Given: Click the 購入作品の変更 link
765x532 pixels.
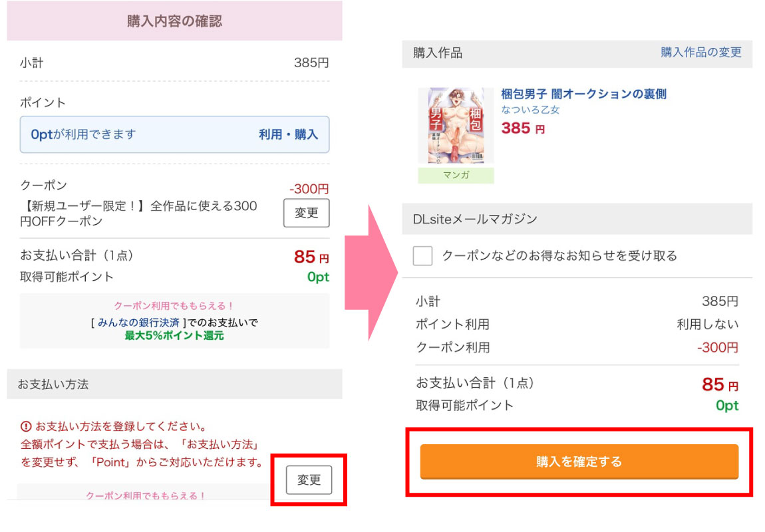Looking at the screenshot, I should (700, 53).
